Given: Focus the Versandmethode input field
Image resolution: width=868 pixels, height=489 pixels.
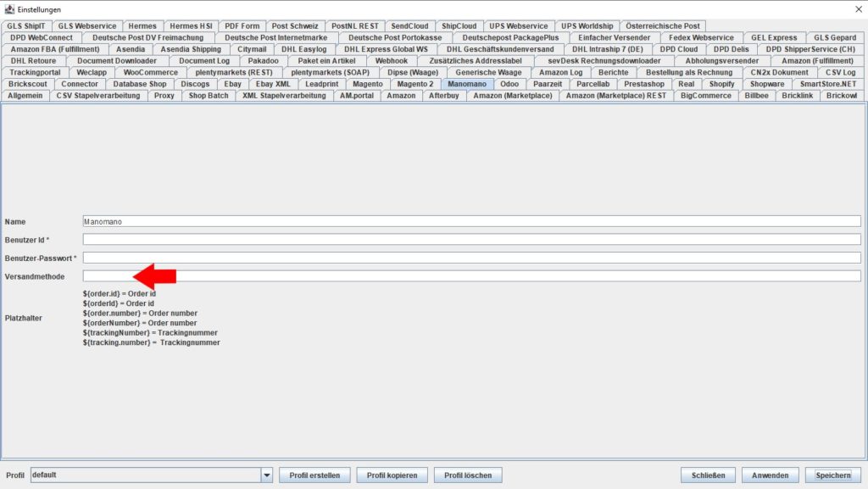Looking at the screenshot, I should [471, 276].
